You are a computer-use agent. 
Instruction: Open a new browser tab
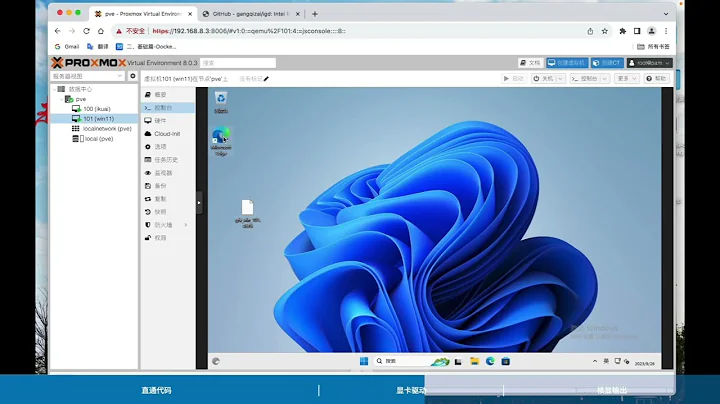tap(315, 14)
